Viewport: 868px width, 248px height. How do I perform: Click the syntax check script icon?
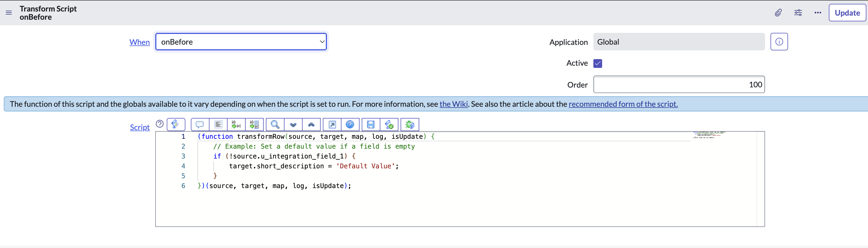point(389,125)
